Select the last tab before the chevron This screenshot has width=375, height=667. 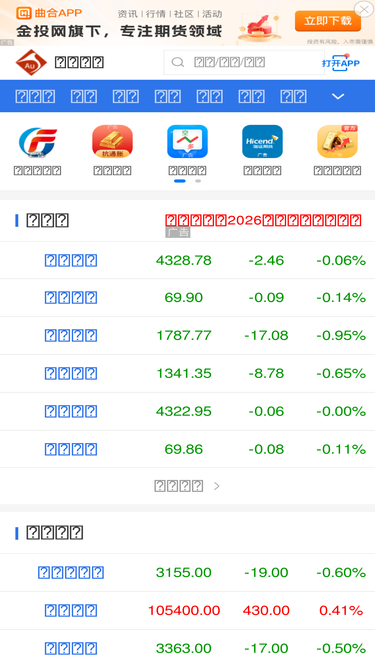[293, 97]
